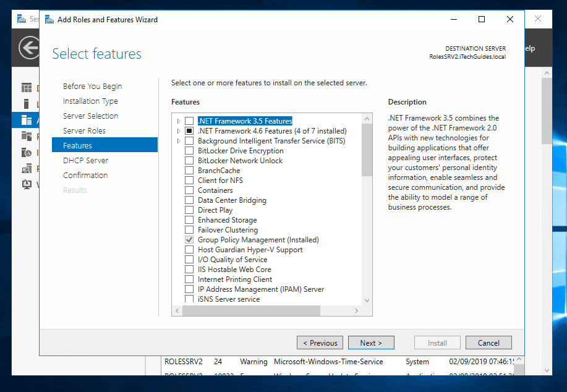
Task: Click the Cancel button
Action: pos(488,343)
